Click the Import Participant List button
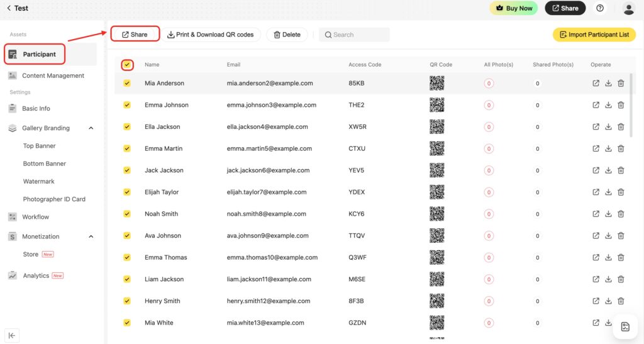Viewport: 644px width, 344px height. (594, 35)
